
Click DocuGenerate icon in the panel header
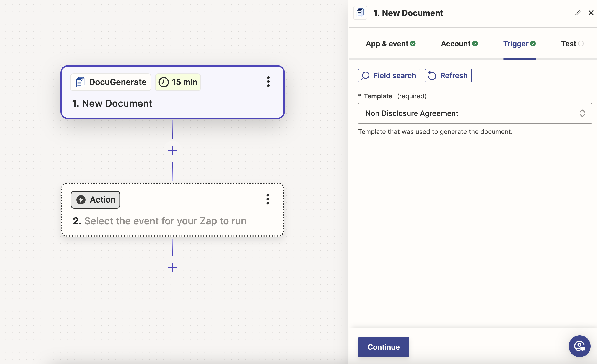360,13
